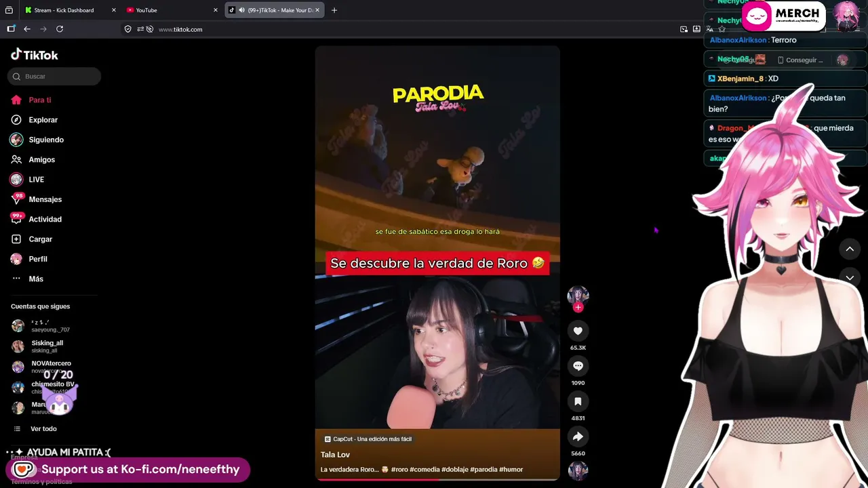
Task: Open a new browser tab
Action: coord(334,10)
